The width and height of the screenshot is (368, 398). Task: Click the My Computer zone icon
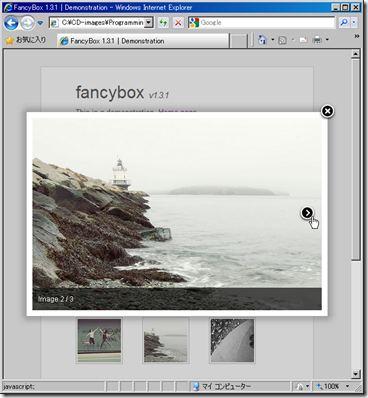point(196,387)
